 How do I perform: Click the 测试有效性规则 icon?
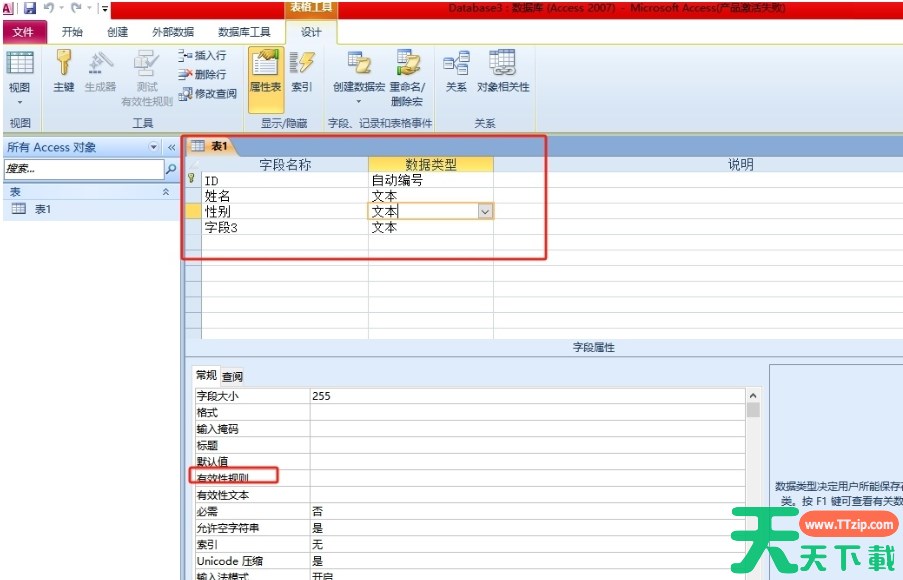147,76
